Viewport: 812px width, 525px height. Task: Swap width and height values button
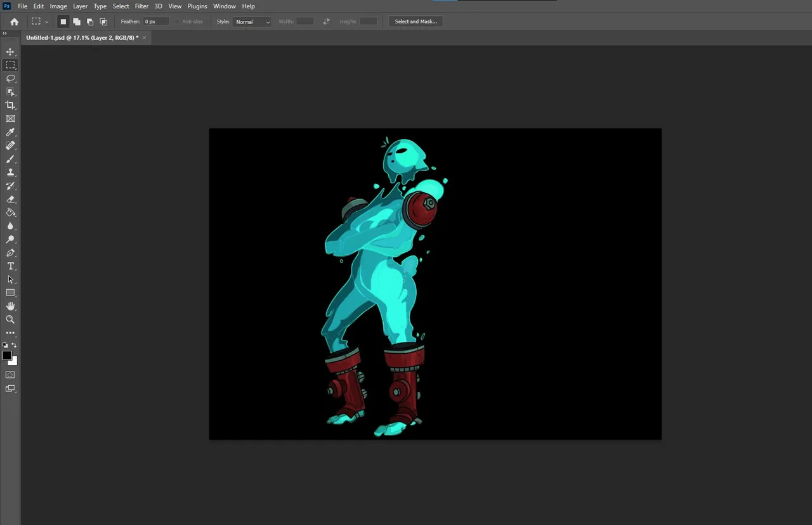point(326,22)
